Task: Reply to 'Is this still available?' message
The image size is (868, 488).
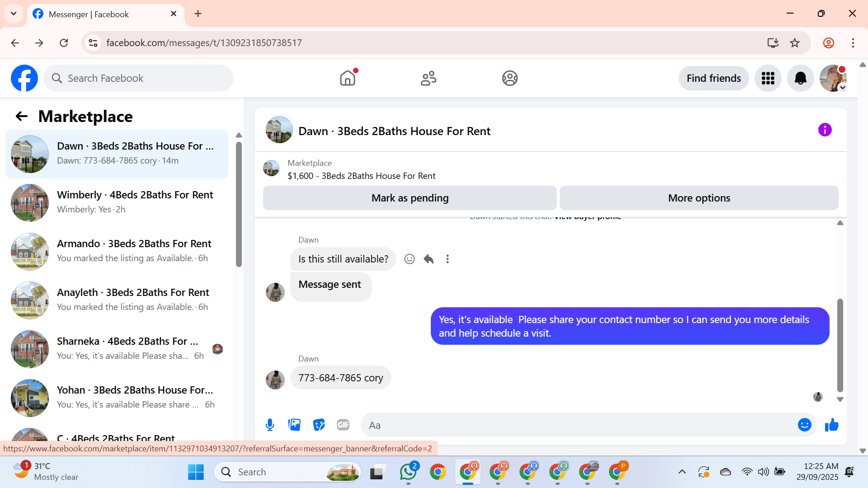Action: pyautogui.click(x=429, y=259)
